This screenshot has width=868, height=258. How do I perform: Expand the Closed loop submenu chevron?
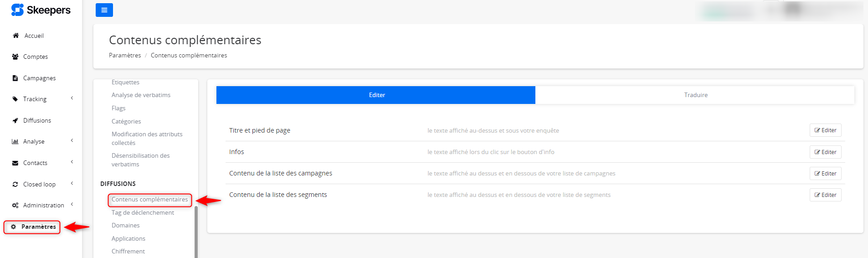pyautogui.click(x=72, y=184)
